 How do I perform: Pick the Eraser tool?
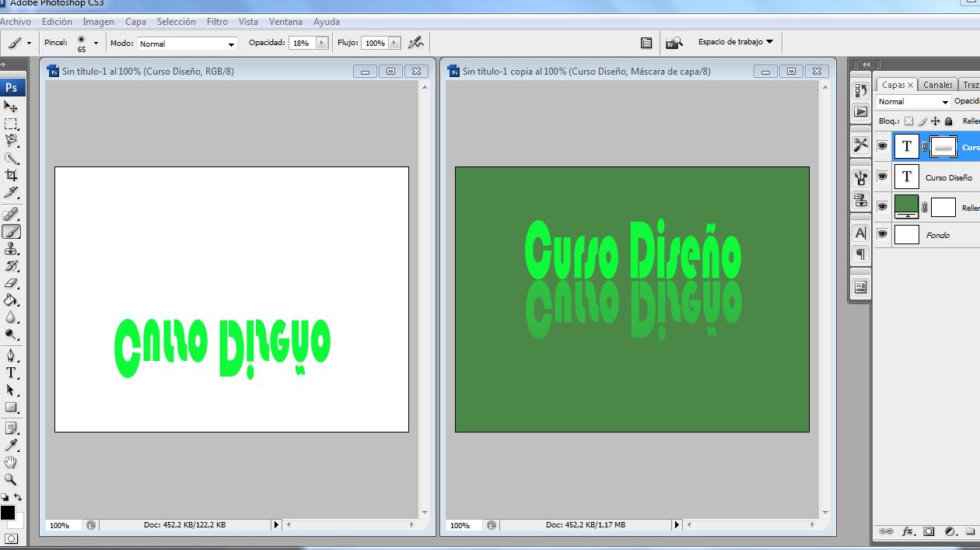[11, 284]
